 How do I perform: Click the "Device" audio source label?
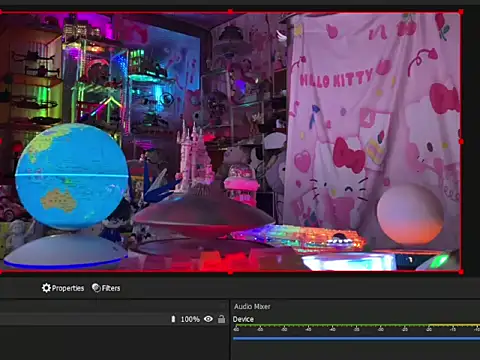click(243, 319)
